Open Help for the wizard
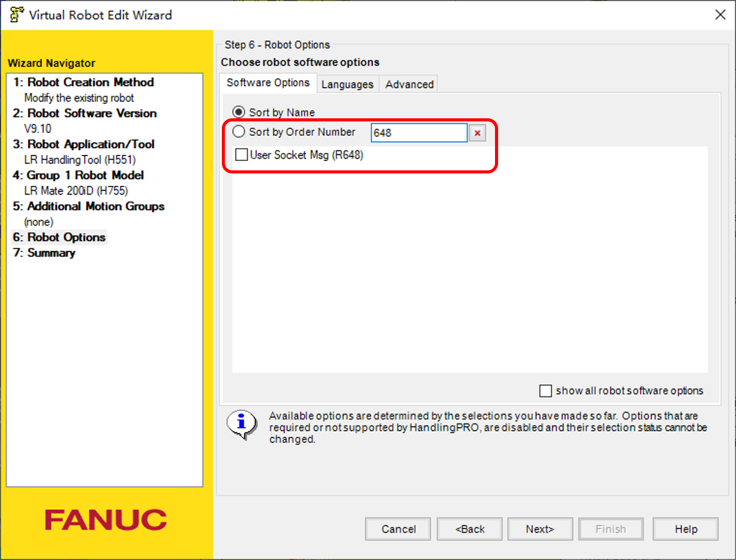The height and width of the screenshot is (560, 736). 686,529
